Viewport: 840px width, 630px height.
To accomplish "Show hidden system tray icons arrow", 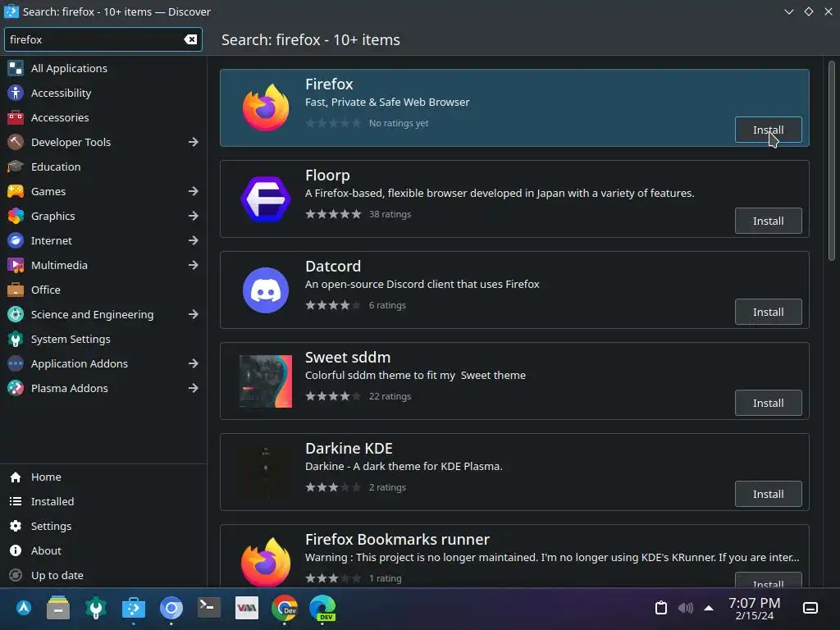I will point(709,608).
